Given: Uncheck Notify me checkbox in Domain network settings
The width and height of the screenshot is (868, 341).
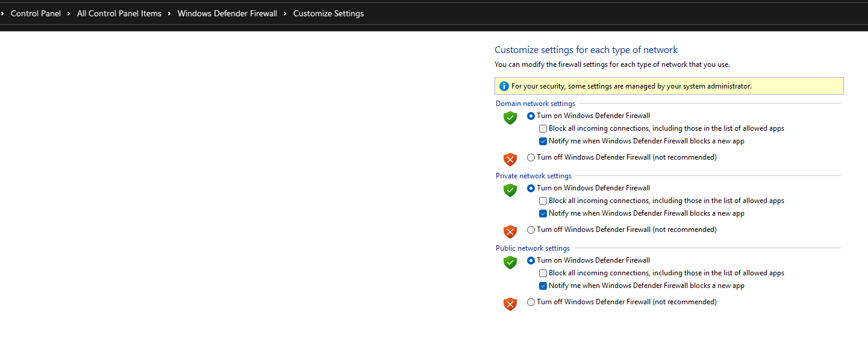Looking at the screenshot, I should click(x=543, y=141).
